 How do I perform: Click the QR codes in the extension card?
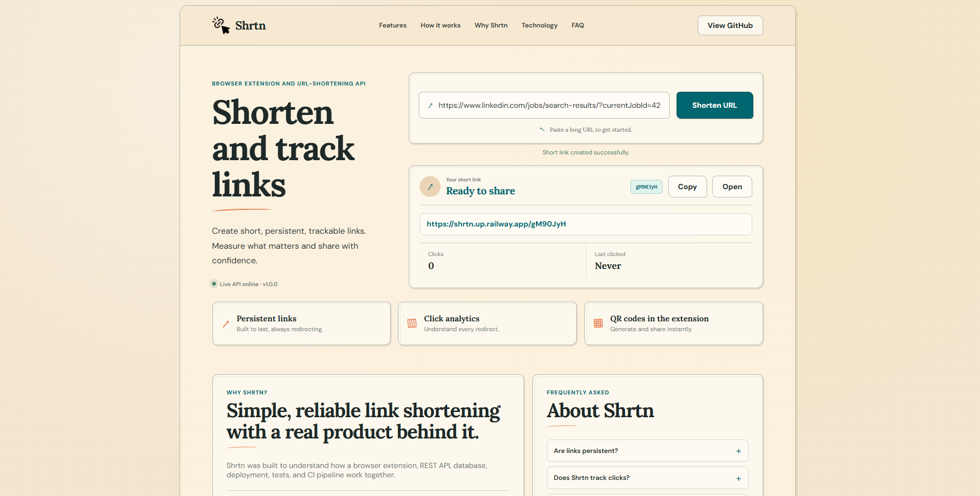(x=673, y=323)
